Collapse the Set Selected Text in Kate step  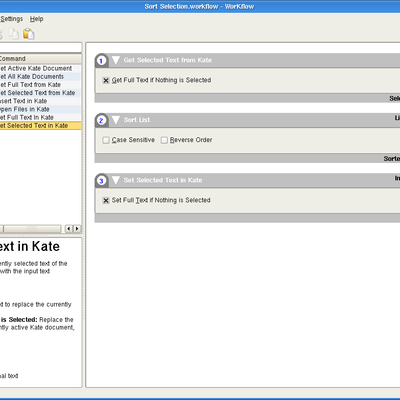116,180
